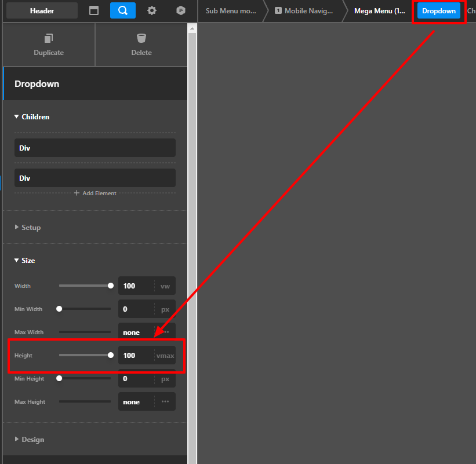Image resolution: width=476 pixels, height=464 pixels.
Task: Change the Height unit vmax
Action: click(165, 356)
